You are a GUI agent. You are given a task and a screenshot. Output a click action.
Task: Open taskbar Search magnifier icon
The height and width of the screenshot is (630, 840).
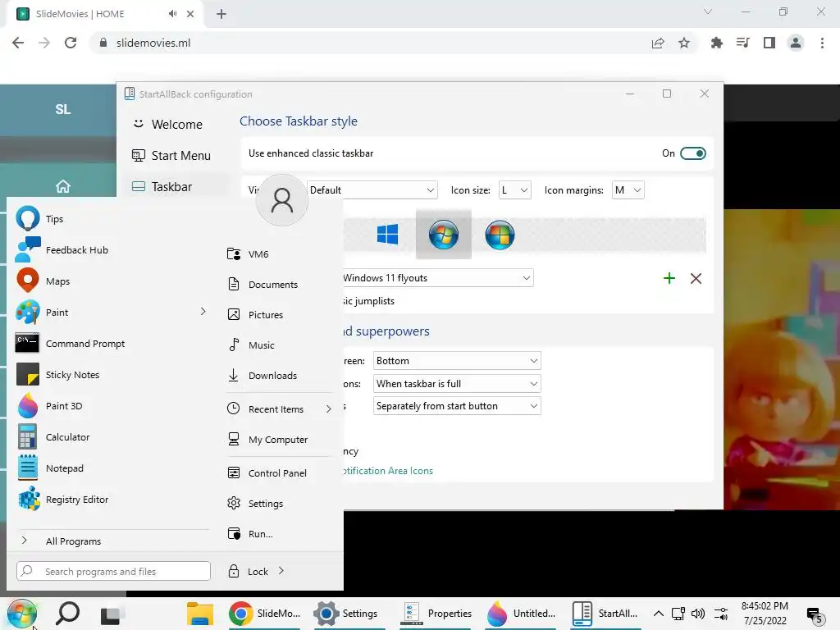pos(68,613)
